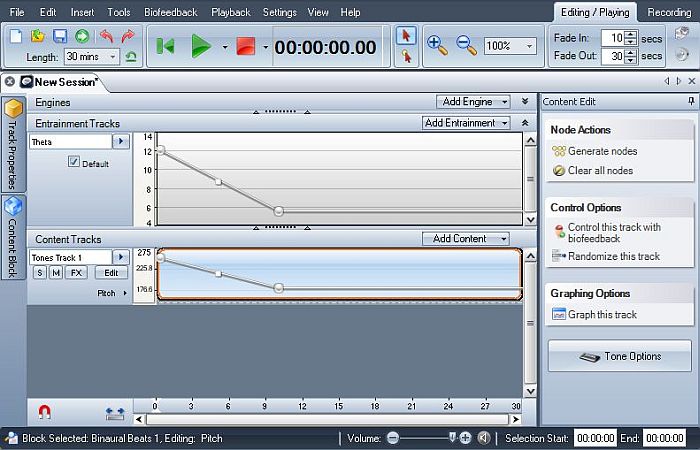Select the node pointer tool below arrow
Screen dimensions: 700x450
click(x=406, y=57)
